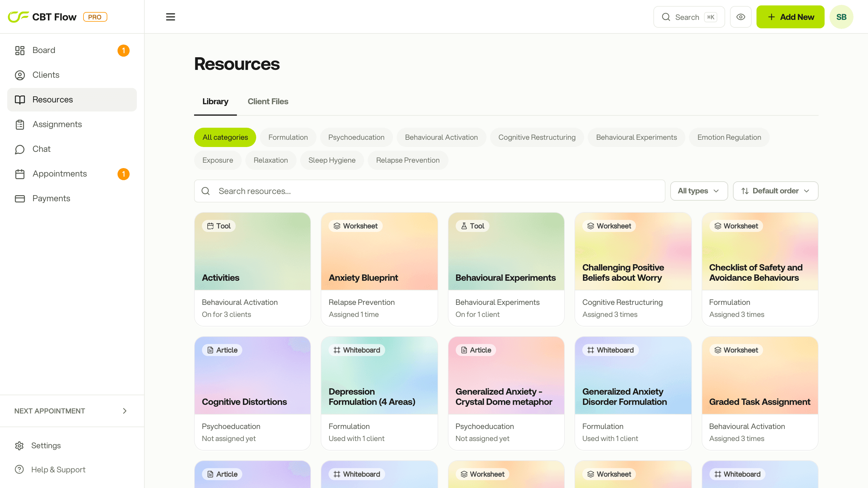Click the Search resources input field
The image size is (868, 488).
click(429, 191)
